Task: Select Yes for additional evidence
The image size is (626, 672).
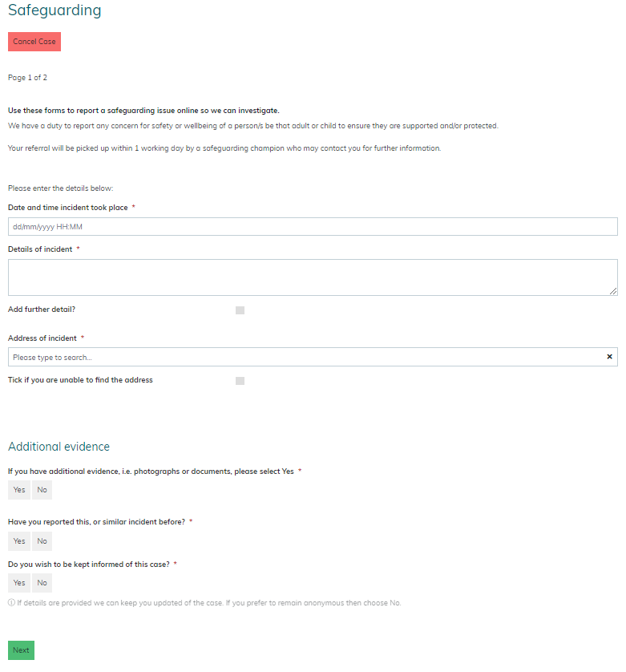Action: click(x=19, y=490)
